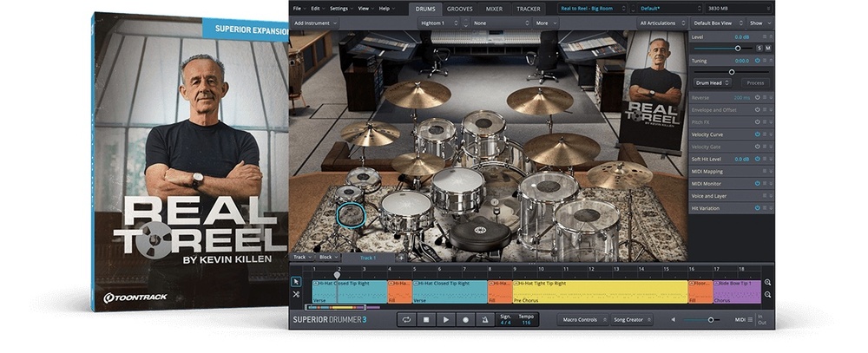The image size is (868, 353).
Task: Start playback with the play button
Action: coord(445,320)
